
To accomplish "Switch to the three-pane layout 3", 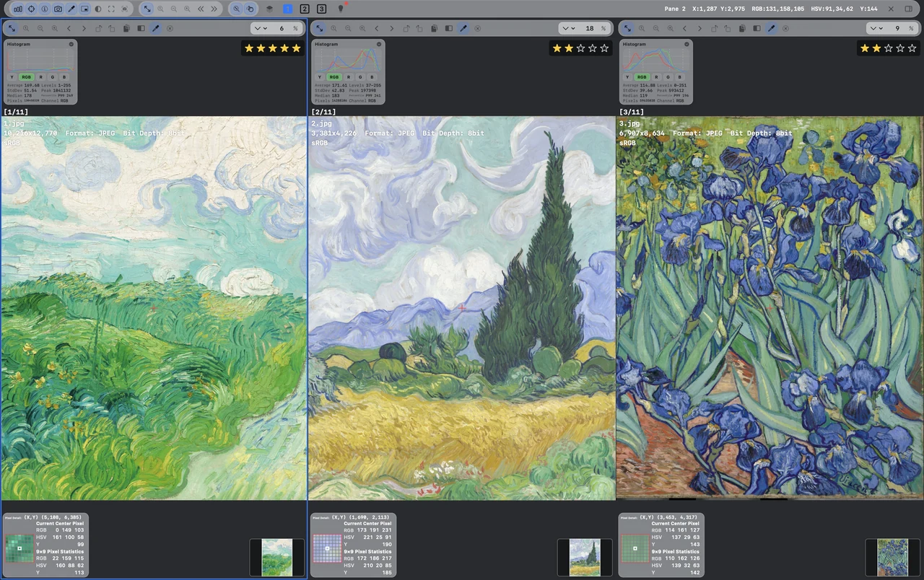I will [321, 9].
